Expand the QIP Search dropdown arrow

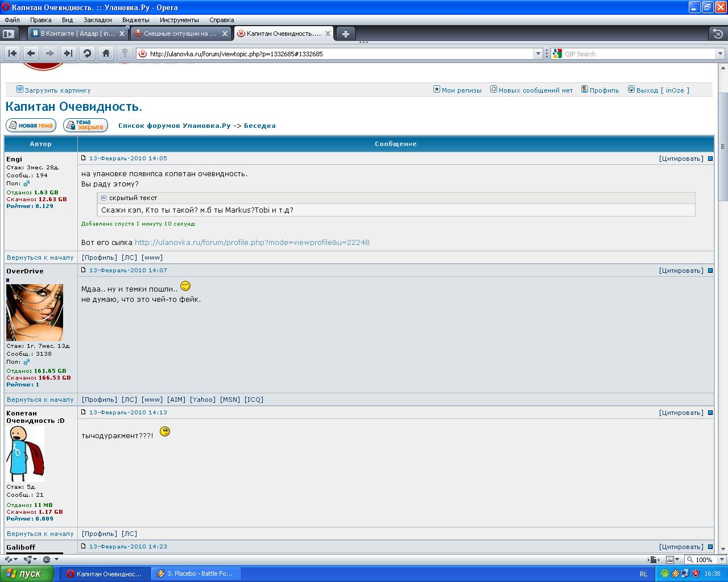(719, 54)
